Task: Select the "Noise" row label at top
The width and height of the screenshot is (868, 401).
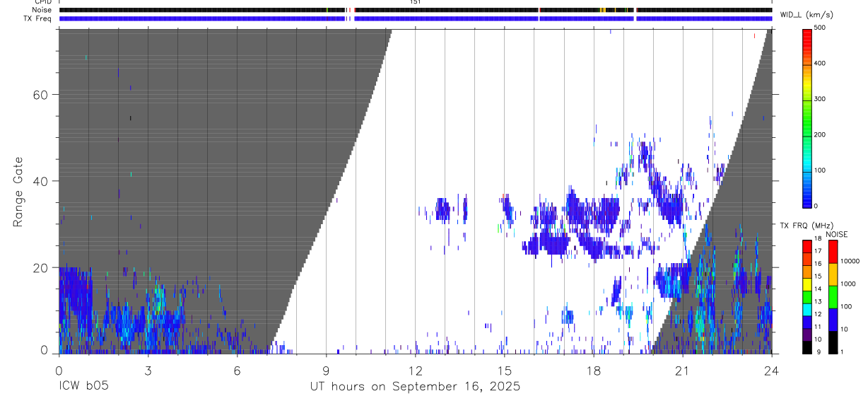Action: click(42, 10)
